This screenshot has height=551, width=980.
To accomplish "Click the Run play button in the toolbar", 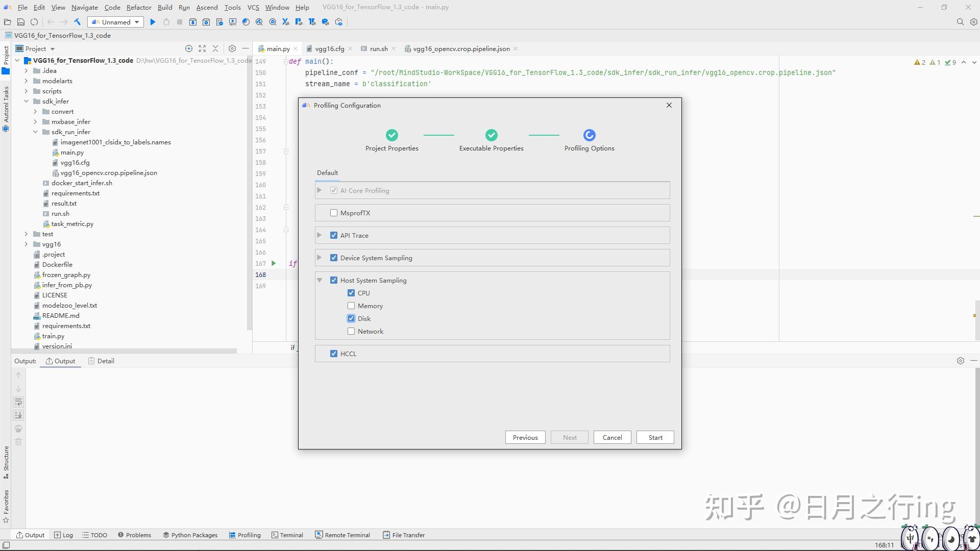I will point(153,22).
